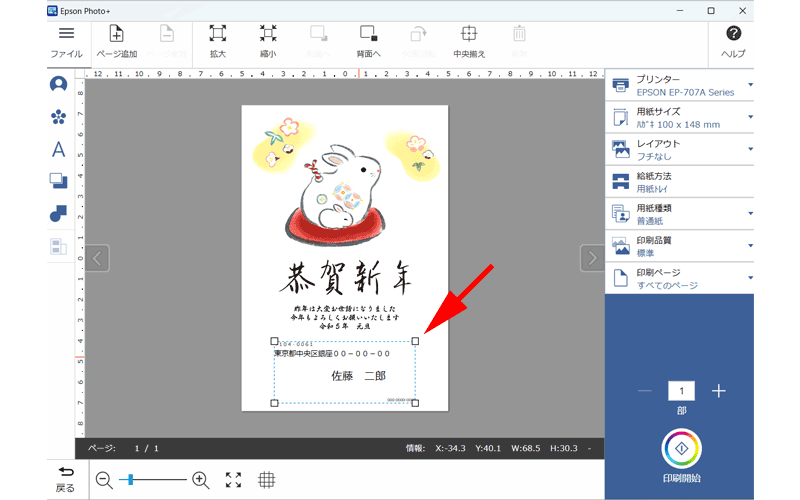
Task: Open the stamp flower icon in sidebar
Action: coord(58,117)
